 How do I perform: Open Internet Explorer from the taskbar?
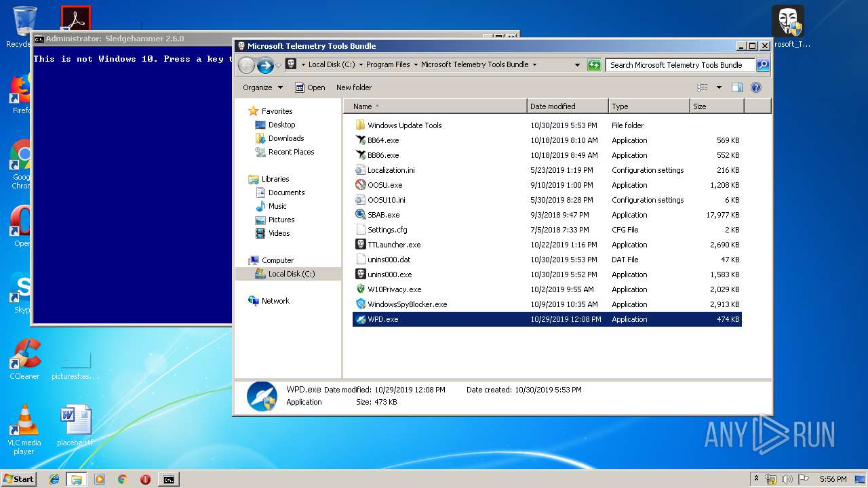pyautogui.click(x=54, y=479)
